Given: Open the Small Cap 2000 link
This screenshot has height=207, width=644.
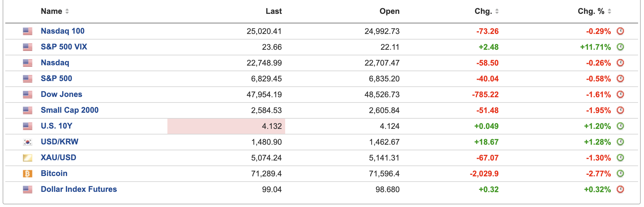Looking at the screenshot, I should [69, 110].
